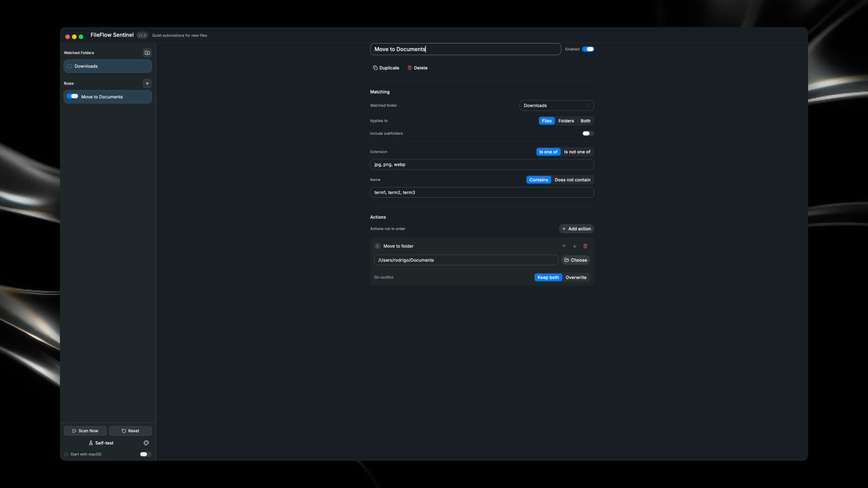
Task: Click the v1.0 version badge
Action: 142,35
